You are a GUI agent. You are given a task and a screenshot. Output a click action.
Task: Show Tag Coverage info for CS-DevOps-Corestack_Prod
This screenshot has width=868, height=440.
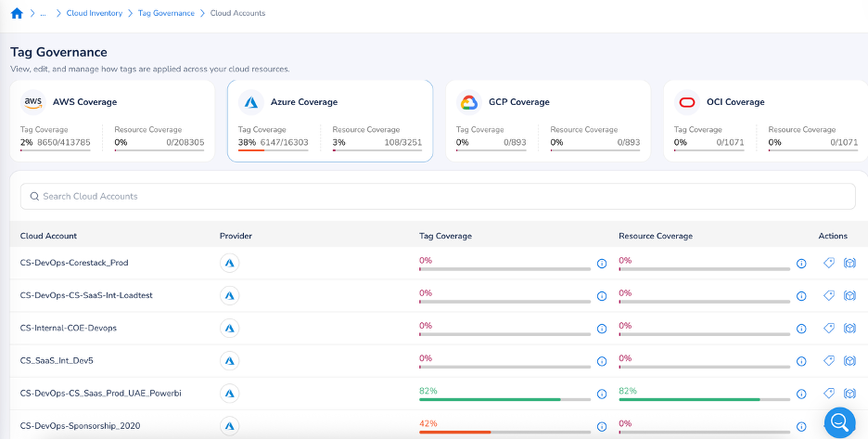(x=601, y=264)
